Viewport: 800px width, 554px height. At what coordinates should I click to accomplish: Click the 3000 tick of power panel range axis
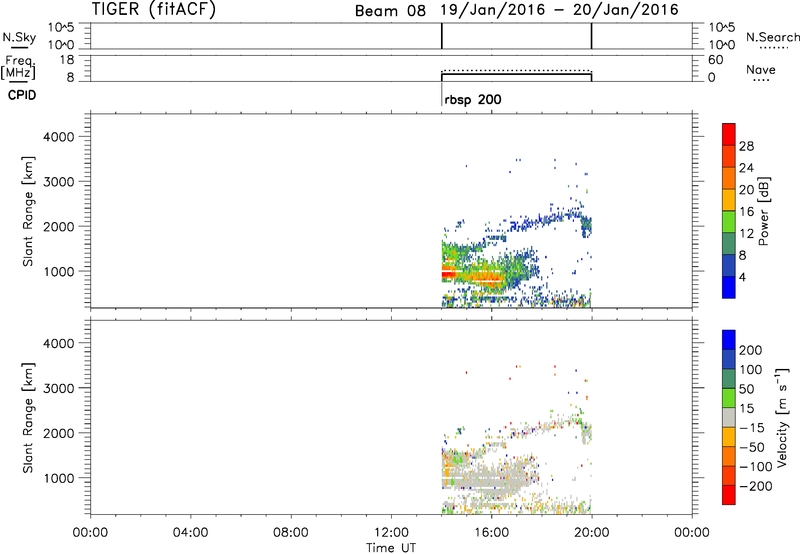59,182
